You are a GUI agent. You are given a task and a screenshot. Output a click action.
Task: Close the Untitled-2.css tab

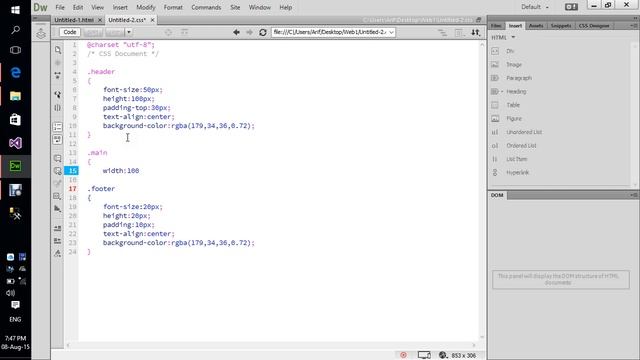(x=153, y=20)
